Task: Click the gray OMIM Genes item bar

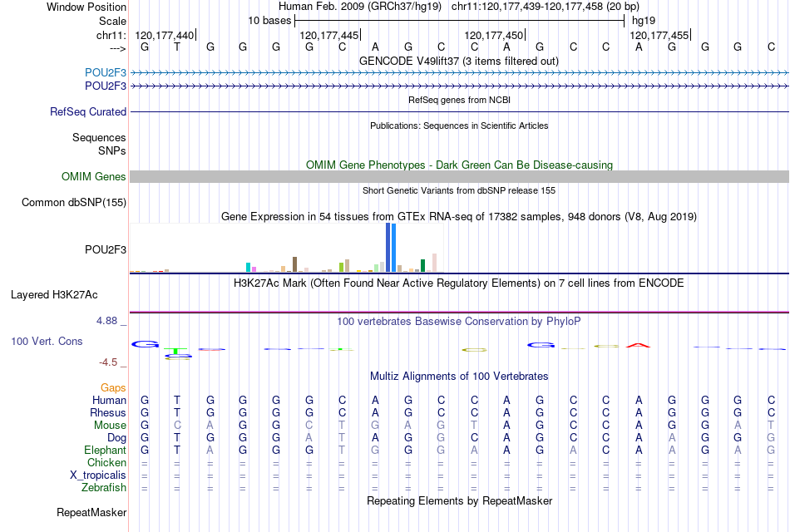Action: point(459,176)
